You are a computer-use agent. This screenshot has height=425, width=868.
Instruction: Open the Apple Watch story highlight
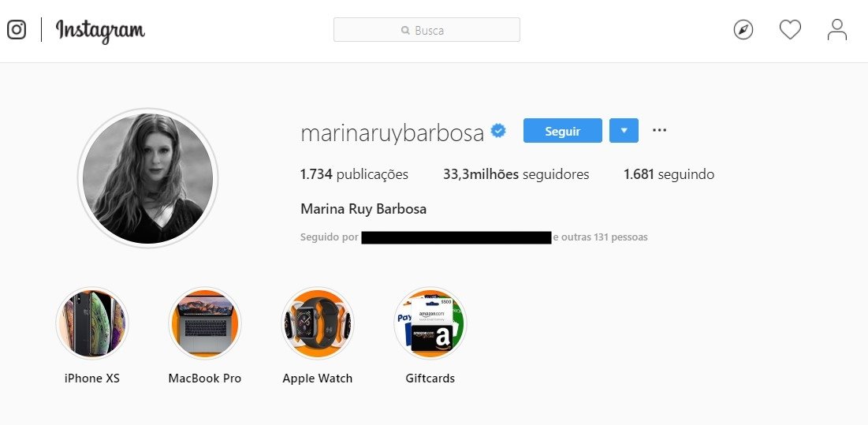point(317,323)
